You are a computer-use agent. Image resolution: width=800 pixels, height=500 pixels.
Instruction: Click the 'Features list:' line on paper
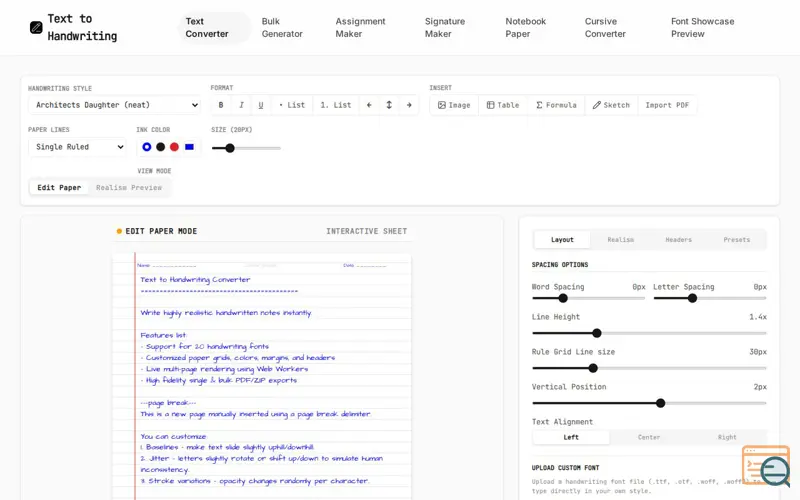tap(164, 335)
